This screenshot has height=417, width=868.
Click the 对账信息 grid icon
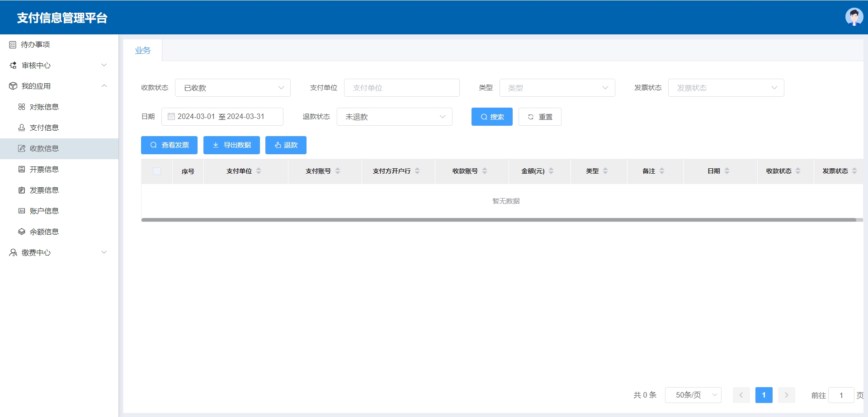pyautogui.click(x=22, y=107)
